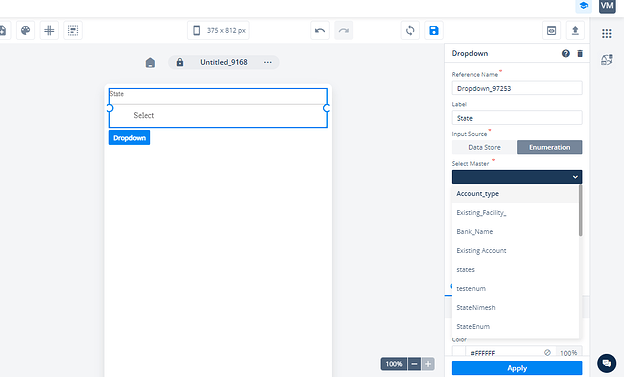Viewport: 624px width, 377px height.
Task: Choose states from the master list
Action: (x=465, y=270)
